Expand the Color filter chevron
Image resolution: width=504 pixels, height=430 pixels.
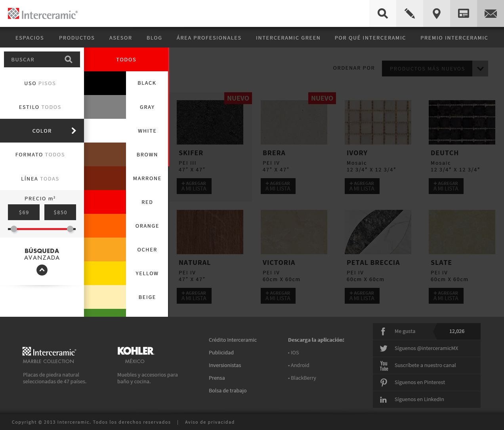[74, 131]
